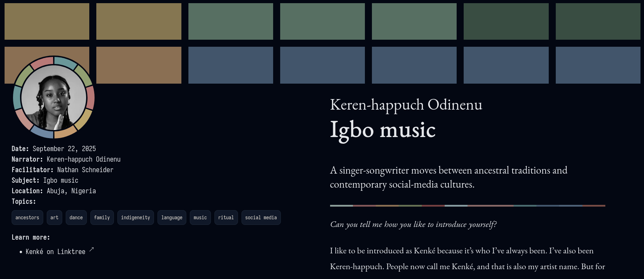The height and width of the screenshot is (279, 644).
Task: Click the 'language' topic tag
Action: coord(172,218)
